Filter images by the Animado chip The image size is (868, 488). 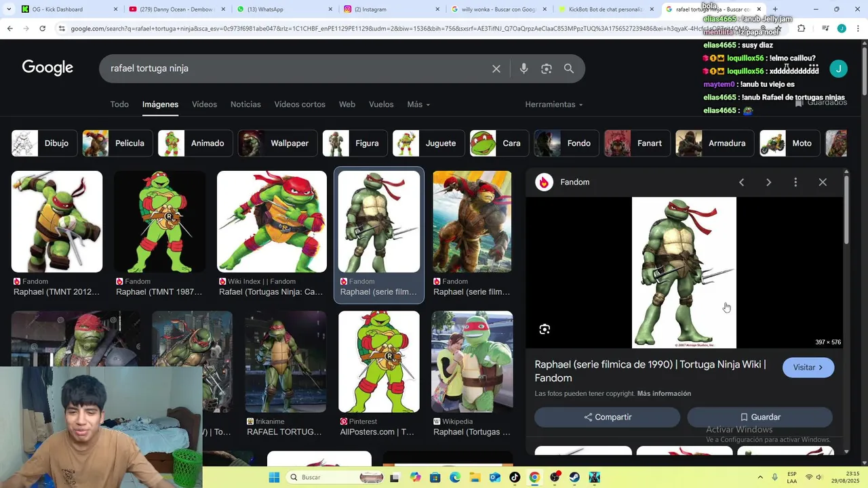[195, 143]
